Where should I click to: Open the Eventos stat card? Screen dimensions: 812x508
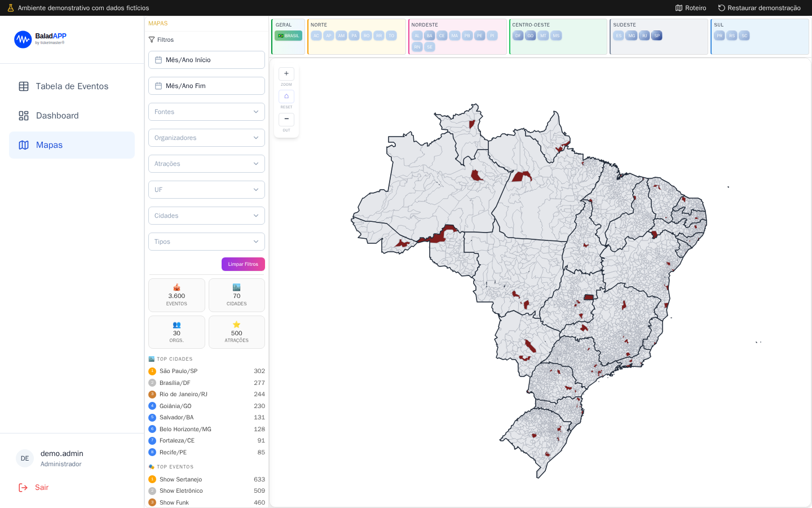pos(176,295)
